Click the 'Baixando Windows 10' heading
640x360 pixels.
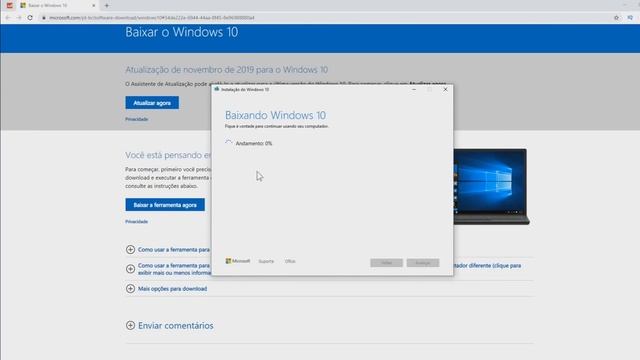276,115
